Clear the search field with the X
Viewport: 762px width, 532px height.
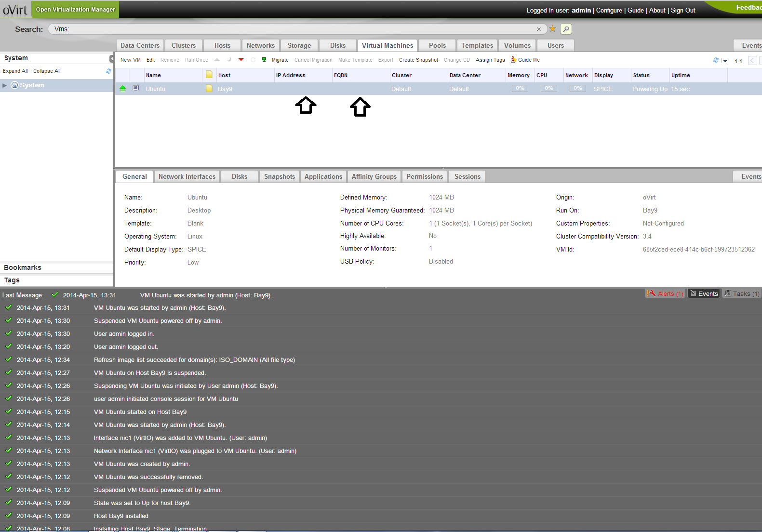[538, 29]
